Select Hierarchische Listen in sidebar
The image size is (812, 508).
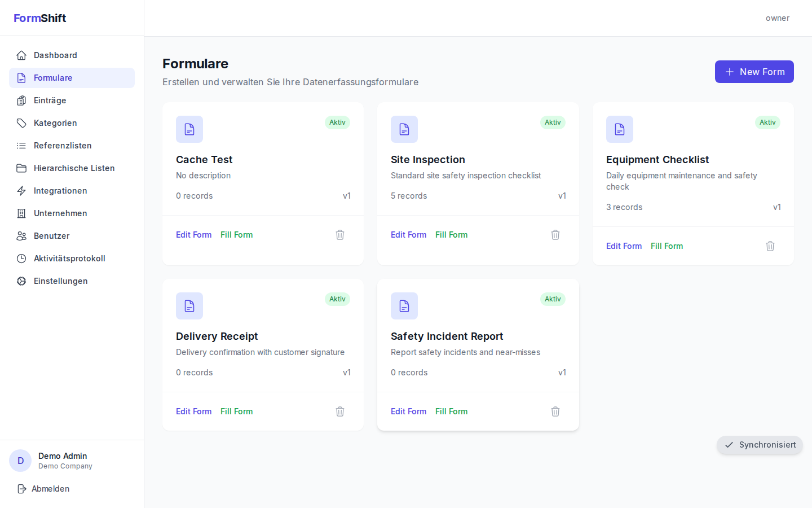point(74,168)
